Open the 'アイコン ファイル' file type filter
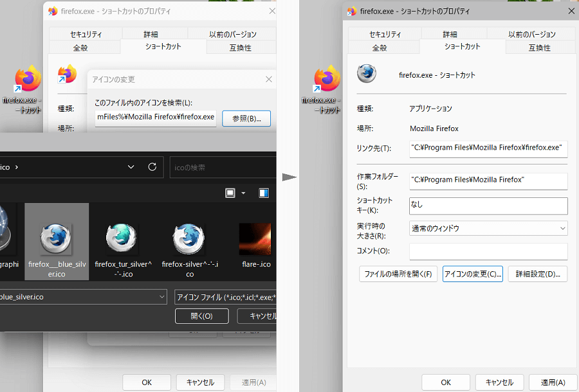Viewport: 579px width, 392px height. coord(225,297)
